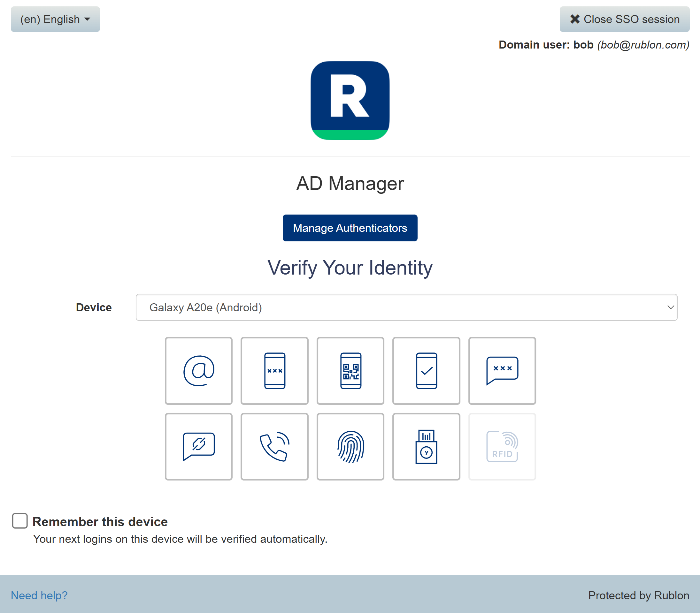700x613 pixels.
Task: Select YubiKey OTP authentication
Action: coord(426,447)
